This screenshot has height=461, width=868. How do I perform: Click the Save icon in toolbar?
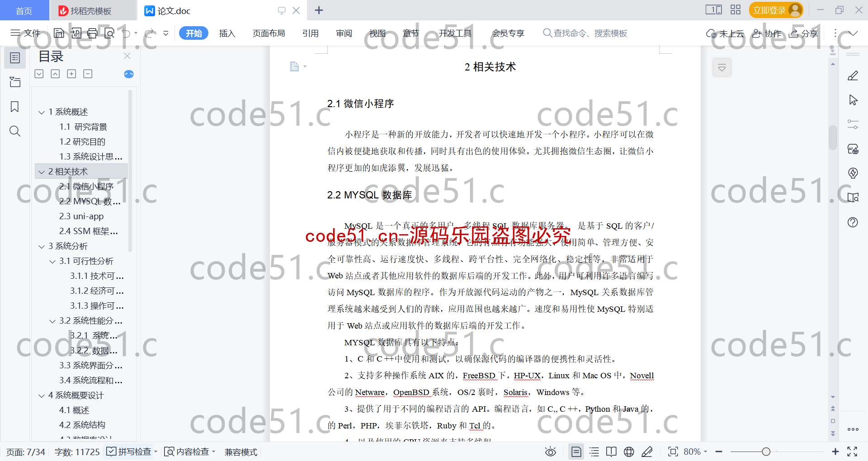pyautogui.click(x=59, y=33)
